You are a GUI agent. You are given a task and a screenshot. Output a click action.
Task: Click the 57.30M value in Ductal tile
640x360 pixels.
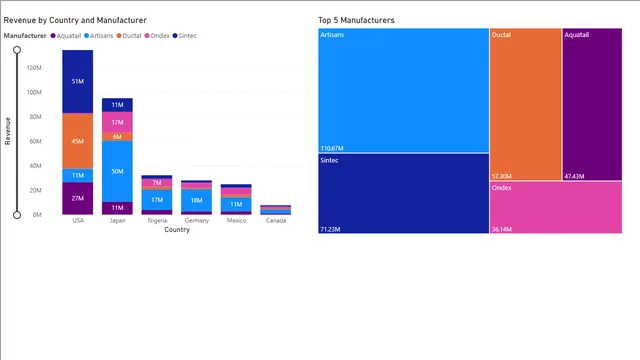(x=502, y=176)
